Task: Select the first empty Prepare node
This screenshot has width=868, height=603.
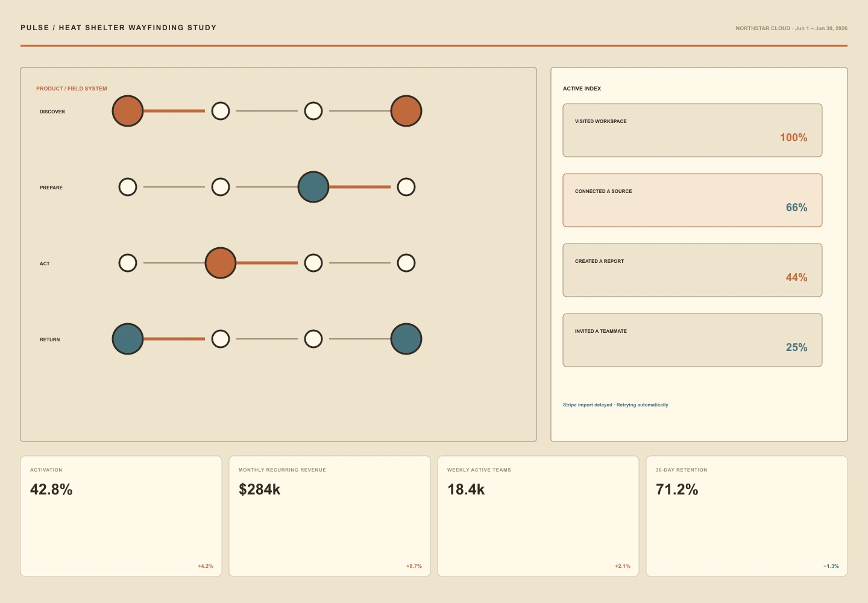Action: 128,187
